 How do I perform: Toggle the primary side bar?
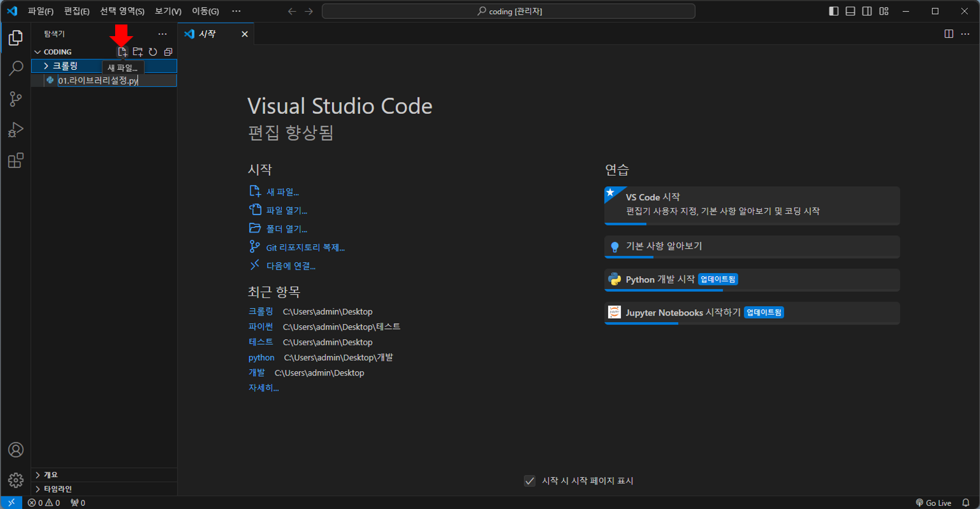coord(834,12)
